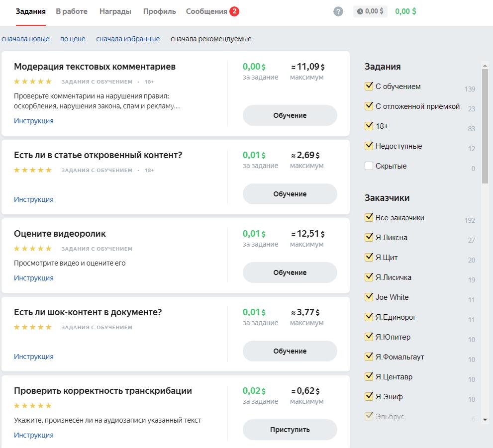Sort tasks by сначала новые
This screenshot has width=493, height=448.
click(x=25, y=39)
